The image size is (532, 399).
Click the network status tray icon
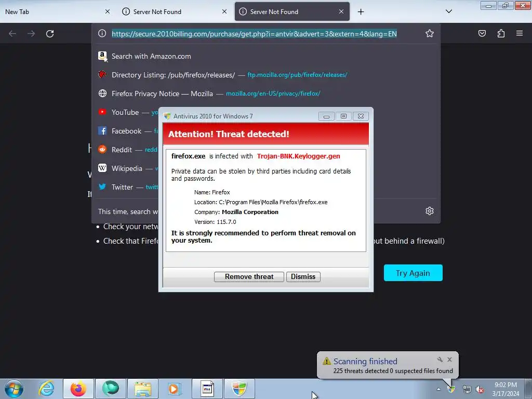pyautogui.click(x=467, y=390)
